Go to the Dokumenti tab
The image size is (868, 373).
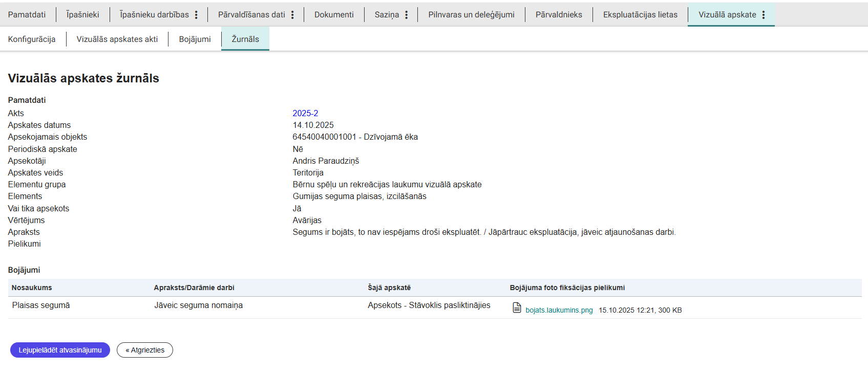(x=334, y=15)
